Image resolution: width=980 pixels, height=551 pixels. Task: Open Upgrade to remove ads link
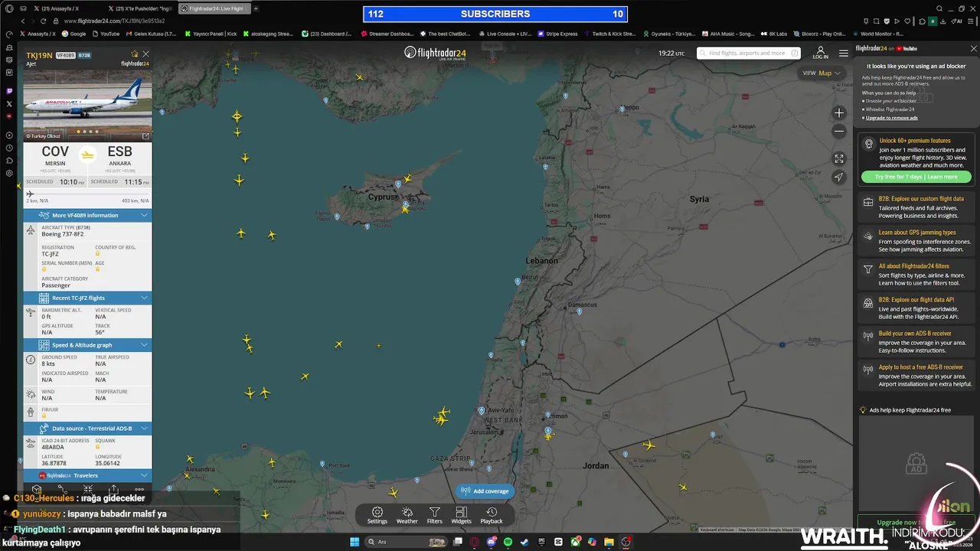[892, 118]
